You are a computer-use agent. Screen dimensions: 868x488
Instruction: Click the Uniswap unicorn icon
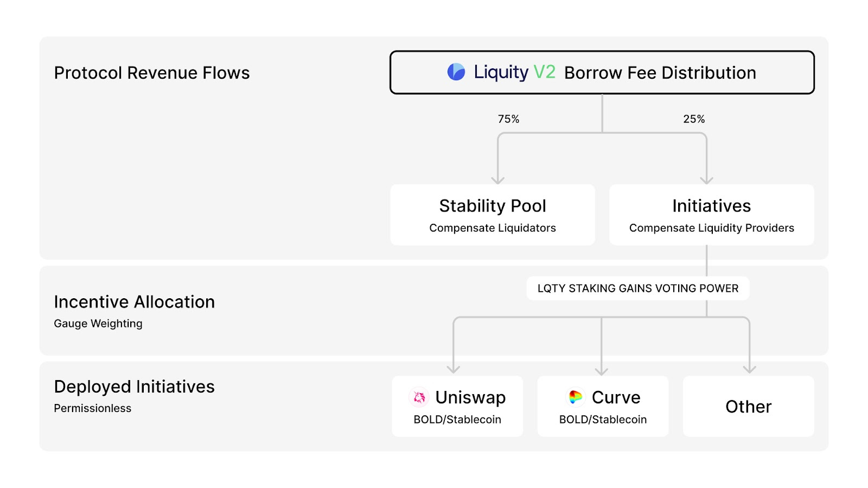tap(419, 397)
